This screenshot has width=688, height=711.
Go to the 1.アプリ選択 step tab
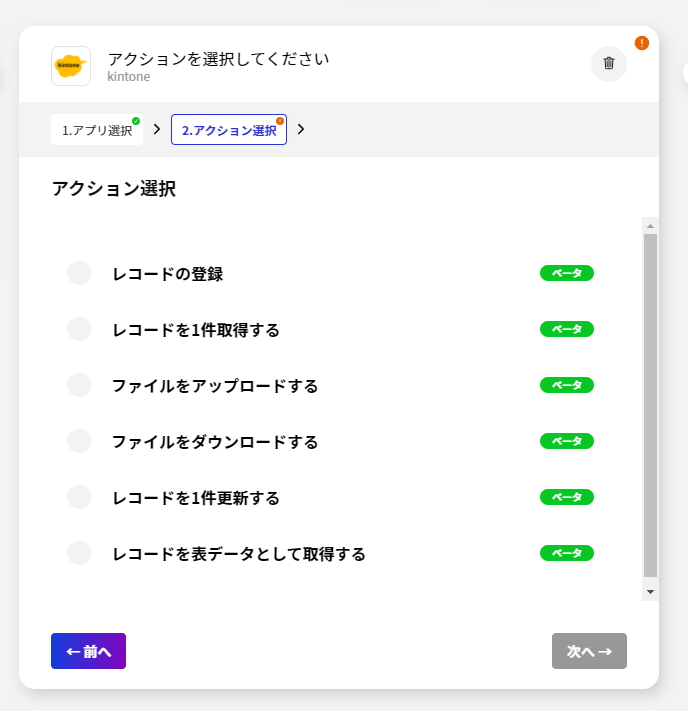tap(96, 130)
